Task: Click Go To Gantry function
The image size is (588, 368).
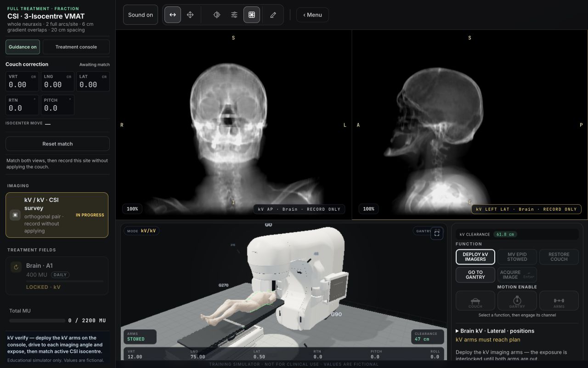Action: click(475, 275)
